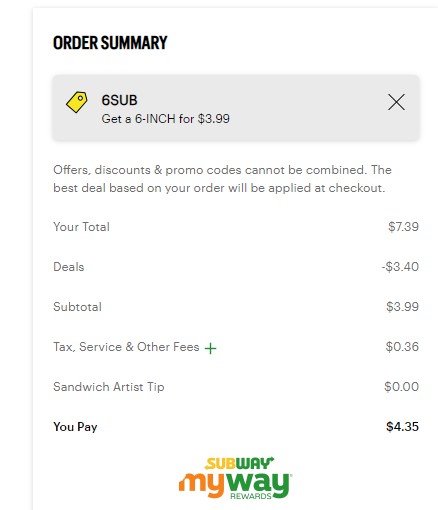Click the Deals label
The image size is (438, 510).
[69, 267]
